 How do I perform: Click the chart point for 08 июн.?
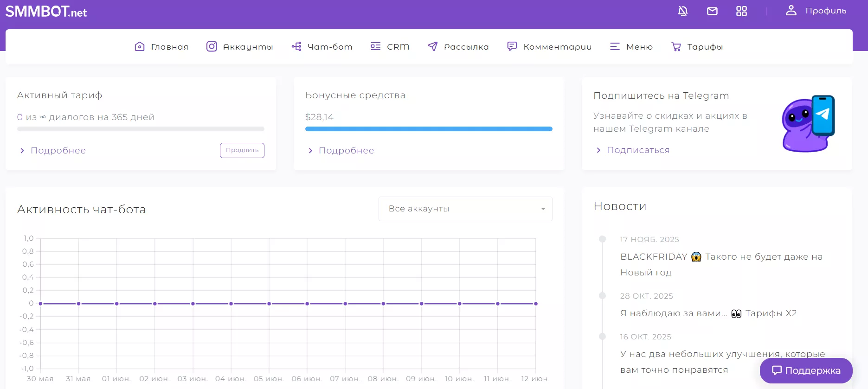(383, 304)
